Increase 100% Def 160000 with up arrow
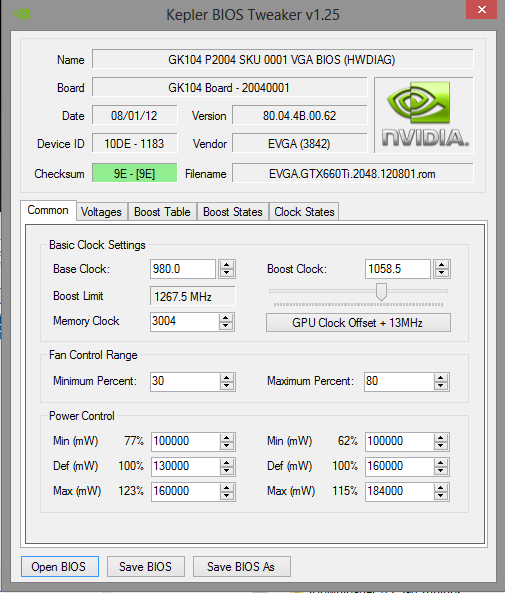This screenshot has height=593, width=507. pos(441,463)
